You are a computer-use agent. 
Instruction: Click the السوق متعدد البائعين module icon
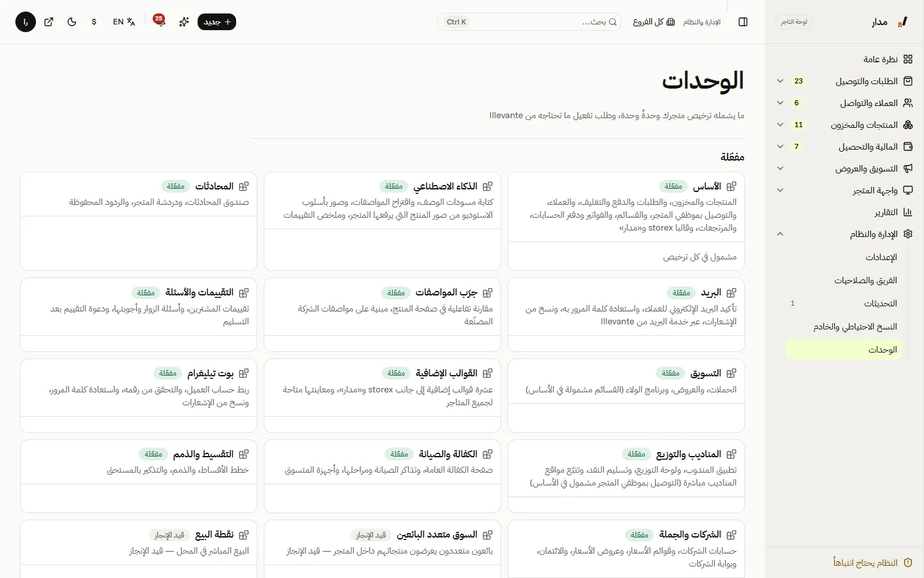point(488,535)
